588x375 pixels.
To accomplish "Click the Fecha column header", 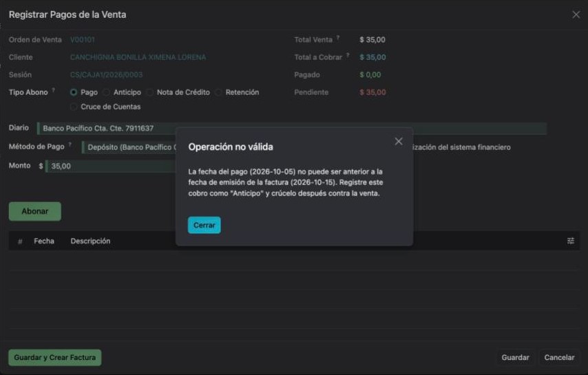I will (x=44, y=242).
